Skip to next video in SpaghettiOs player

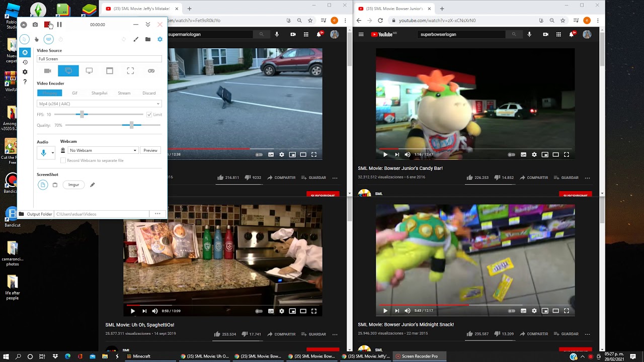pyautogui.click(x=144, y=311)
